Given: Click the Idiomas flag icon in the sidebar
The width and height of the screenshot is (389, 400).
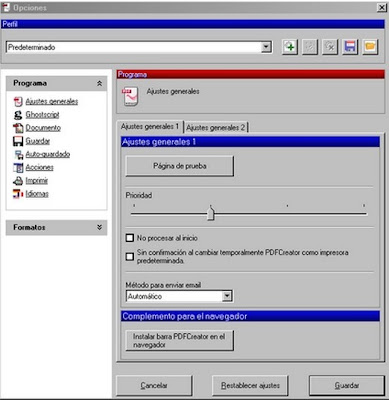Looking at the screenshot, I should [18, 194].
